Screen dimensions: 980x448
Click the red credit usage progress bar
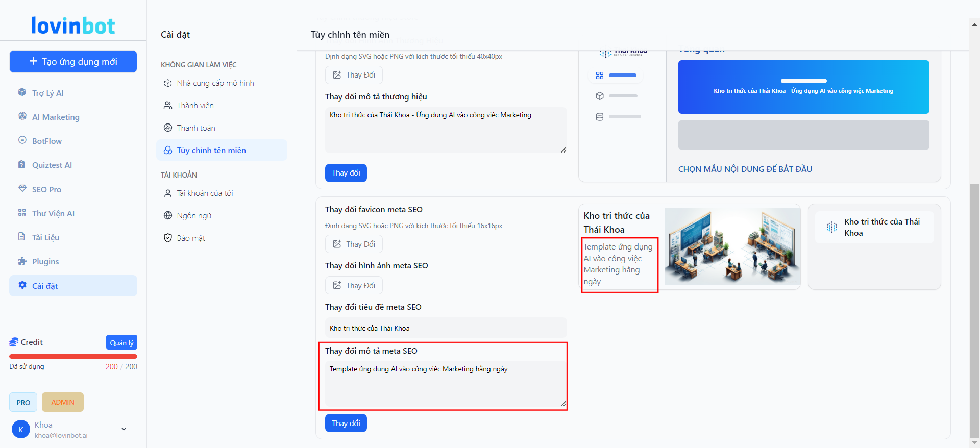point(73,356)
